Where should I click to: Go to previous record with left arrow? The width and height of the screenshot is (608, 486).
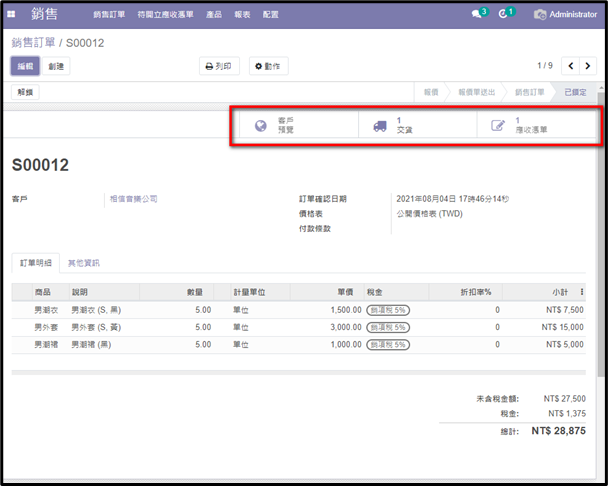tap(570, 66)
